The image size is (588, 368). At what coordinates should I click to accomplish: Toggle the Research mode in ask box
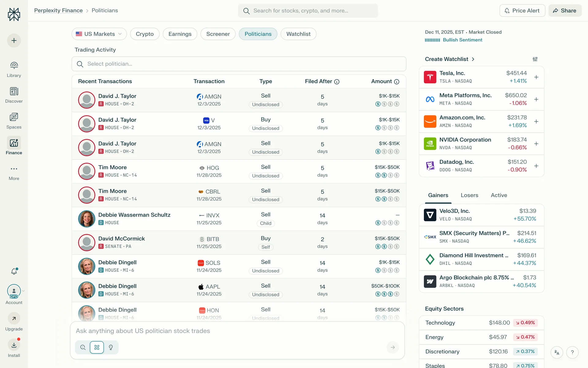point(97,347)
